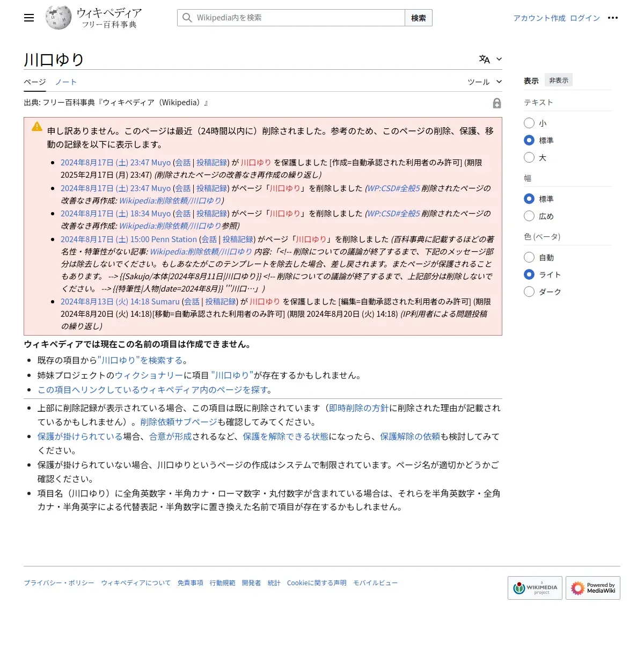Select dark color mode
Viewport: 644px width, 647px height.
pyautogui.click(x=529, y=292)
